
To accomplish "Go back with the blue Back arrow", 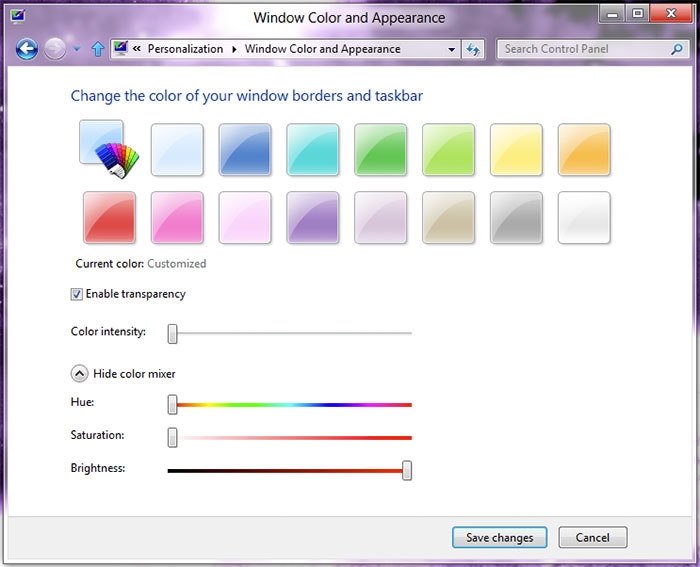I will 27,49.
